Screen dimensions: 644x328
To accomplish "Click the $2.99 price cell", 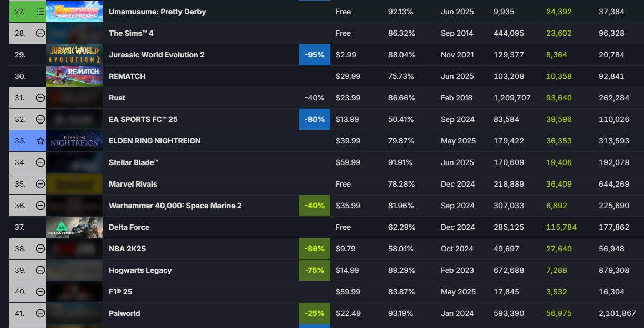I will point(346,55).
